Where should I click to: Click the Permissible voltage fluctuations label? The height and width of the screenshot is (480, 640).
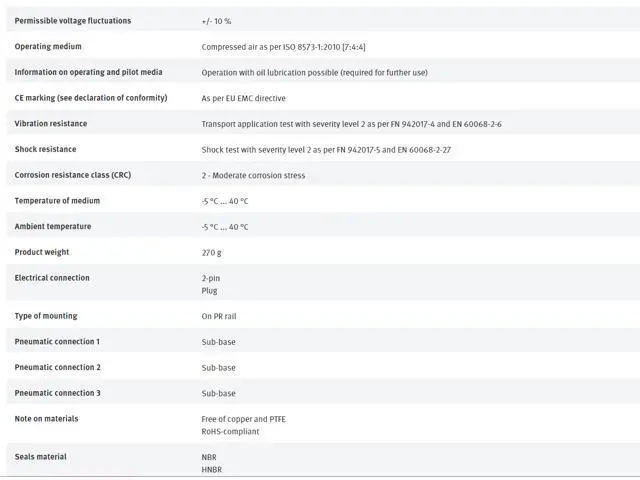(x=72, y=21)
